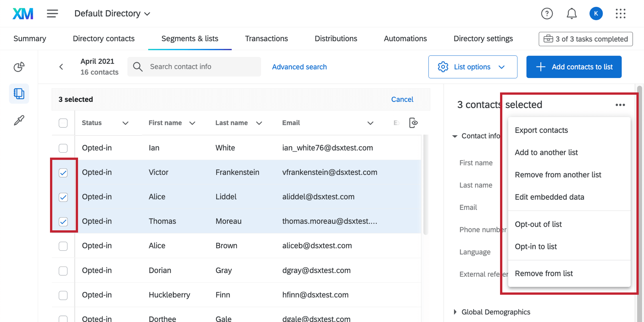Click the help question mark icon
Viewport: 644px width, 322px height.
547,14
